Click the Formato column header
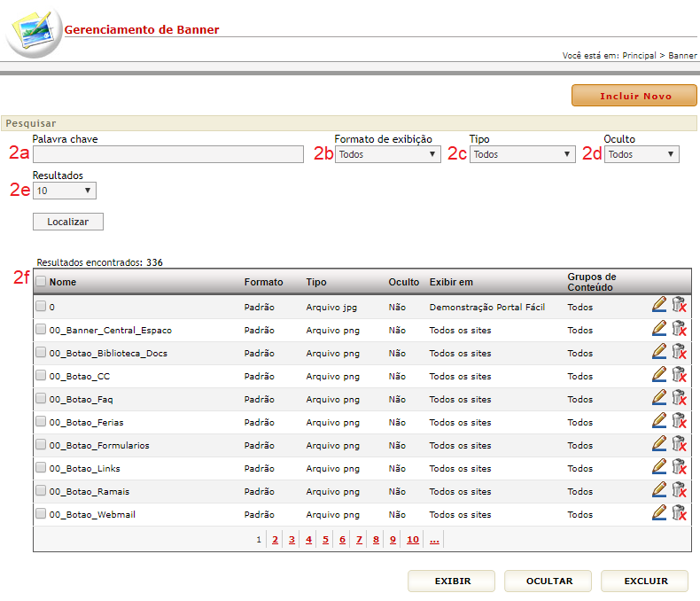This screenshot has height=601, width=700. pyautogui.click(x=263, y=282)
